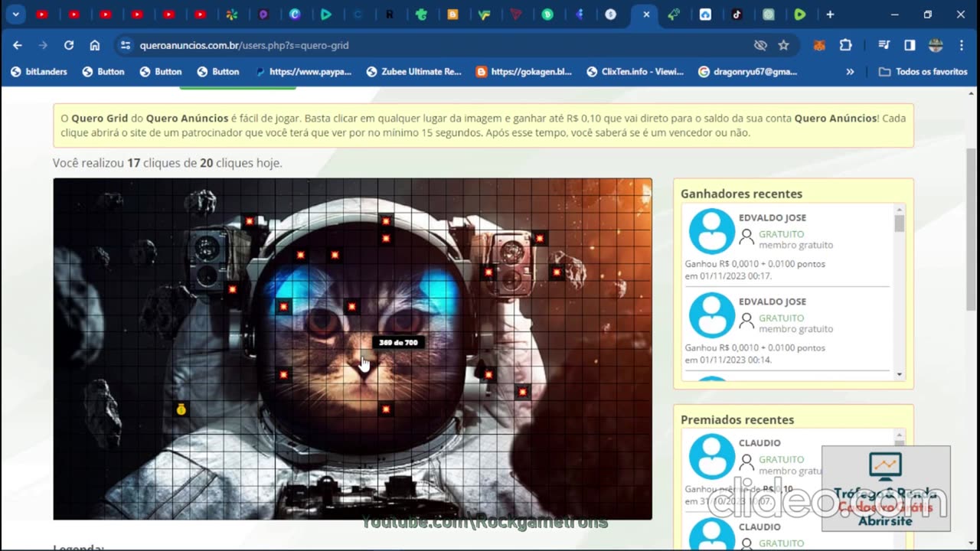This screenshot has height=551, width=980.
Task: Open the gokagen Blogger bookmark
Action: (524, 71)
